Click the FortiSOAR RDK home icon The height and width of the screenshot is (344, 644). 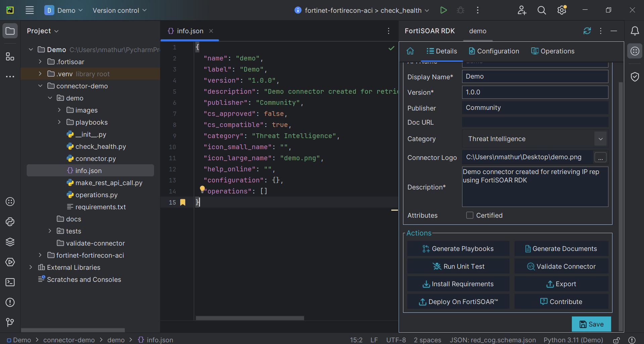[x=410, y=51]
